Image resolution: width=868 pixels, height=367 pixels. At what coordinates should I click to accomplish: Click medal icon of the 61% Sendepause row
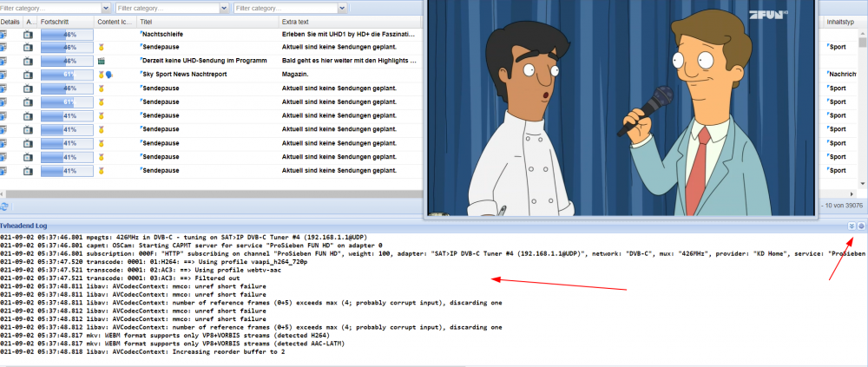(102, 102)
